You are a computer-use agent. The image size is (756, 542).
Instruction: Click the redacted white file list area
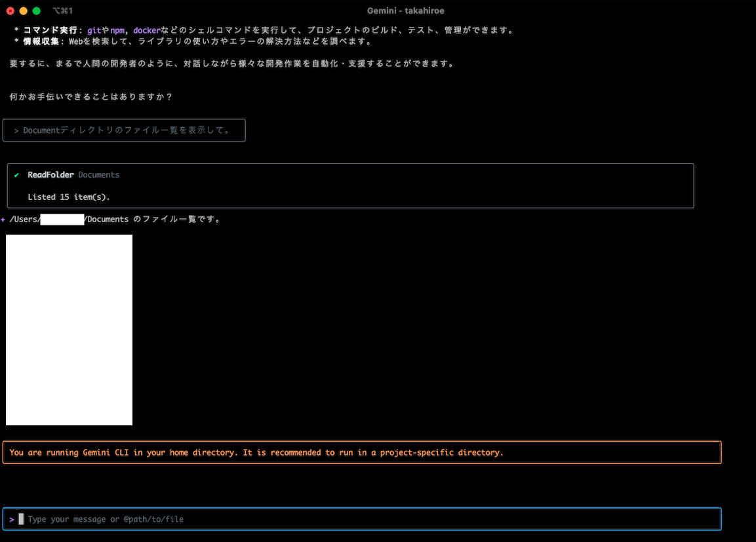pyautogui.click(x=68, y=330)
